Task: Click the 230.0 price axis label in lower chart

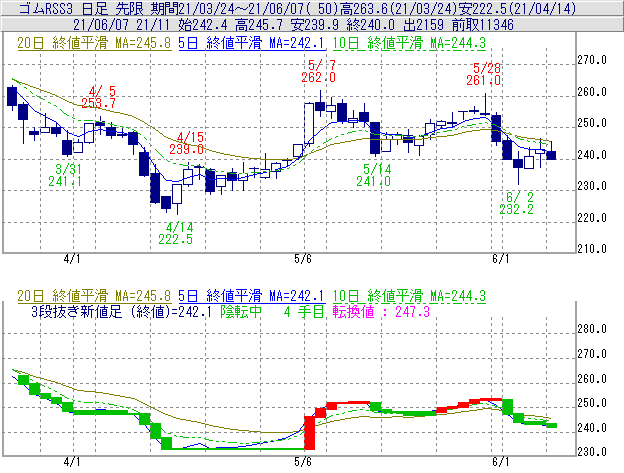Action: point(592,452)
